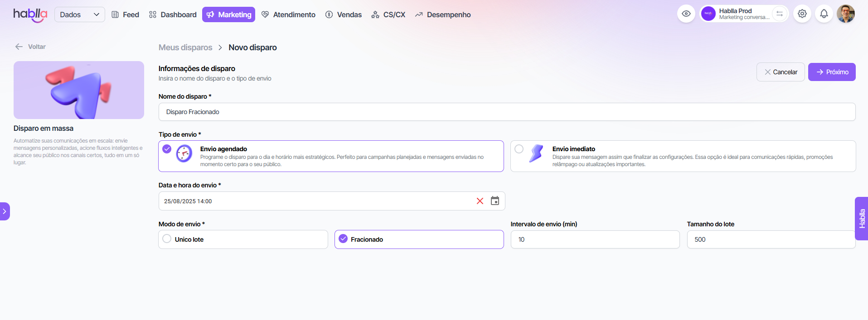Image resolution: width=868 pixels, height=320 pixels.
Task: Open the calendar date picker icon
Action: pyautogui.click(x=495, y=201)
